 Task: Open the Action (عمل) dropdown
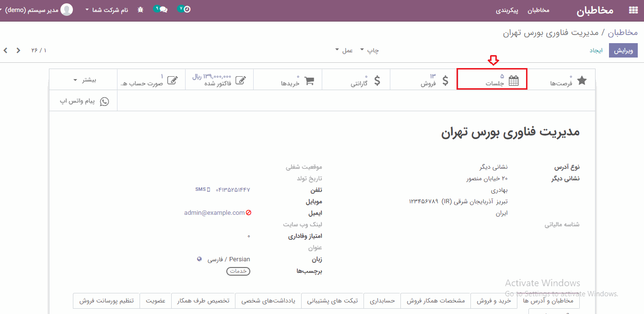343,50
